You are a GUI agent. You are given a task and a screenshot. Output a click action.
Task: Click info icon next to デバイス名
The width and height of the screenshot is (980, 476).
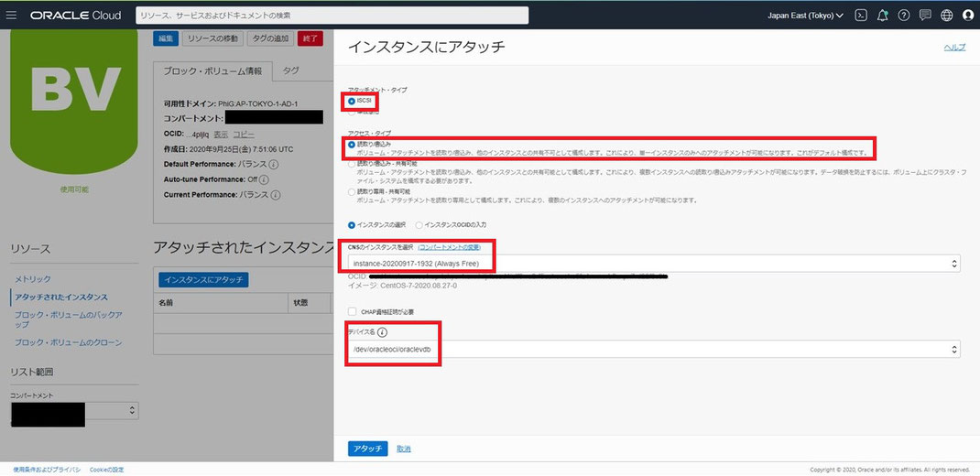(383, 332)
